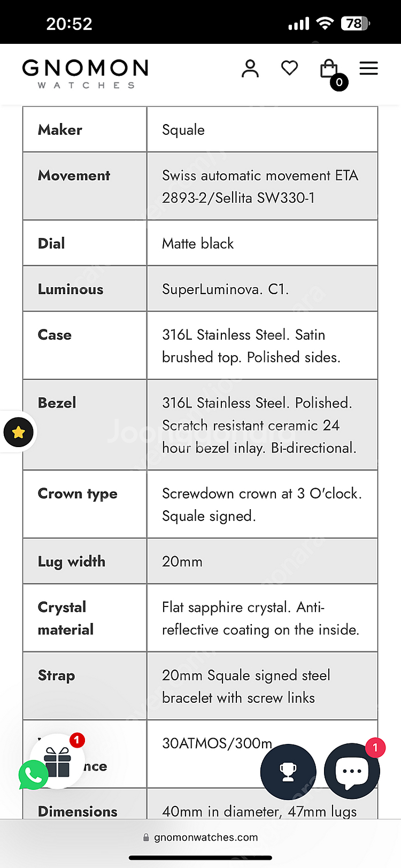Open the gift box offers icon
Viewport: 401px width, 868px height.
58,762
